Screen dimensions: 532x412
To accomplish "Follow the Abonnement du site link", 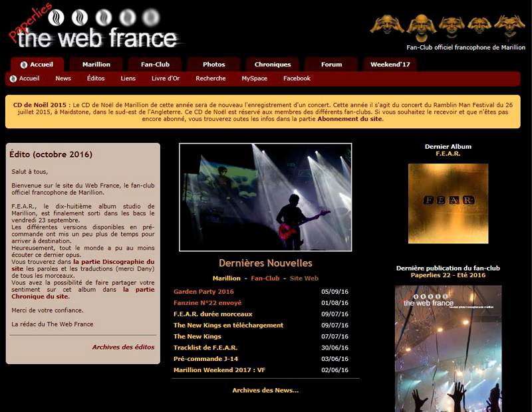I will coord(350,119).
